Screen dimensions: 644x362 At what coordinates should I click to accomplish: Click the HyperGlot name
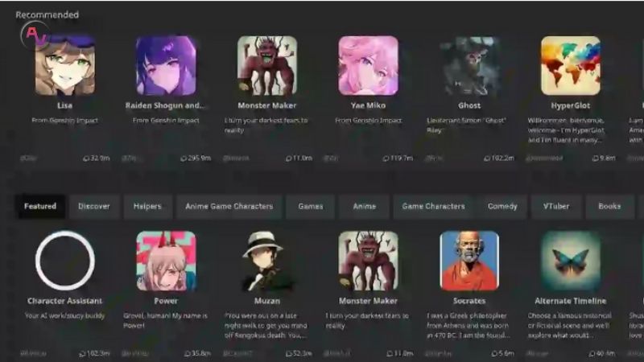click(571, 105)
